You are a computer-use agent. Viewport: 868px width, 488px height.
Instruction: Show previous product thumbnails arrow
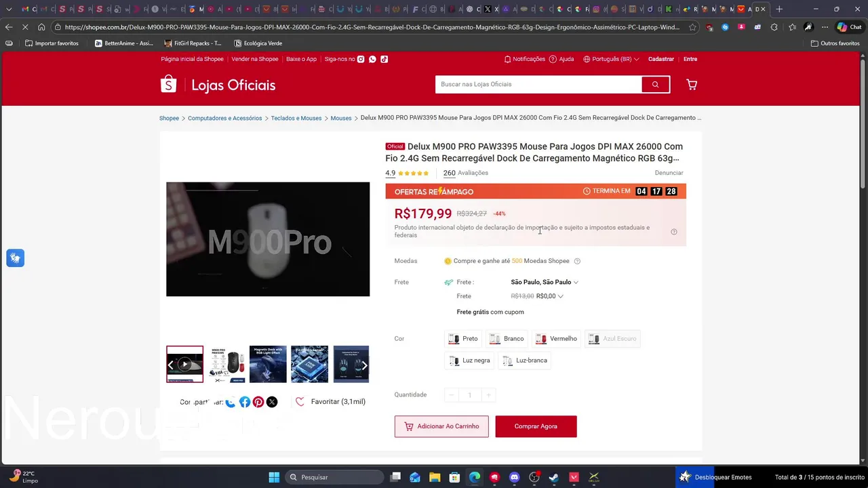[171, 365]
